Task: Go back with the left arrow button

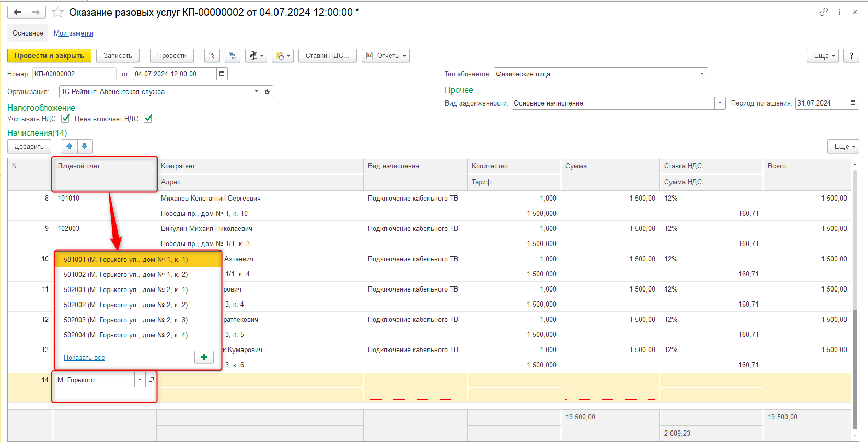Action: coord(17,12)
